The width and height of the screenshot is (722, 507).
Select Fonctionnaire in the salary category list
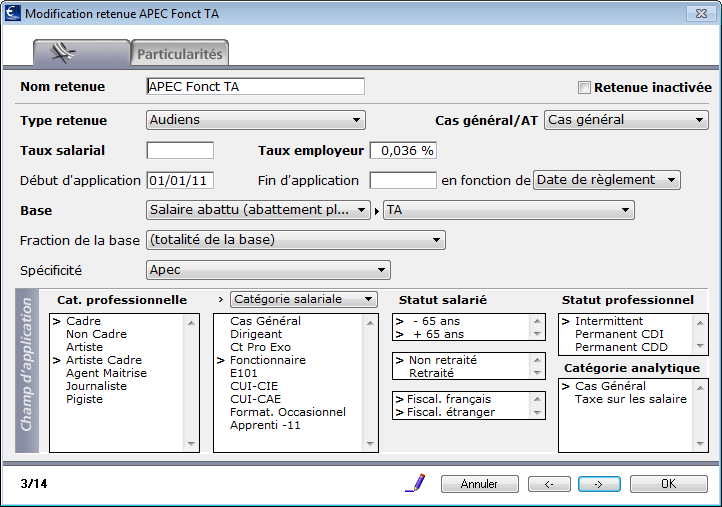point(268,360)
